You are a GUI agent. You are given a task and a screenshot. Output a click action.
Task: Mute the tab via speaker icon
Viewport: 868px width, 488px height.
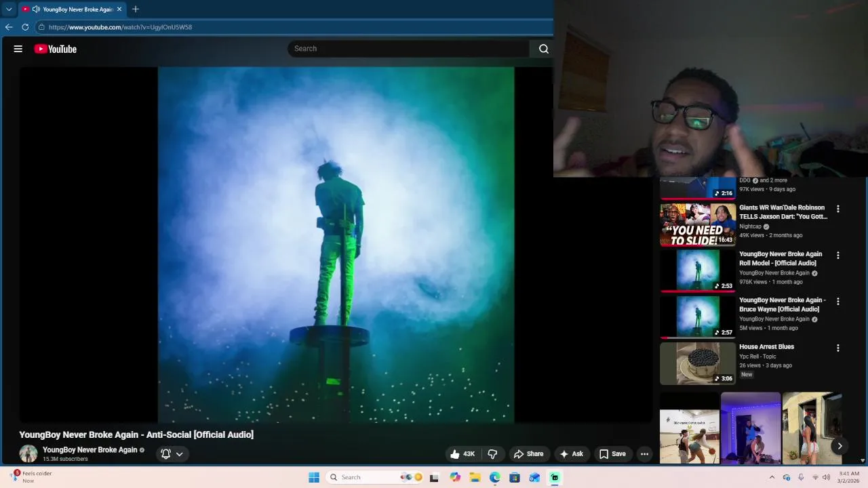[35, 9]
